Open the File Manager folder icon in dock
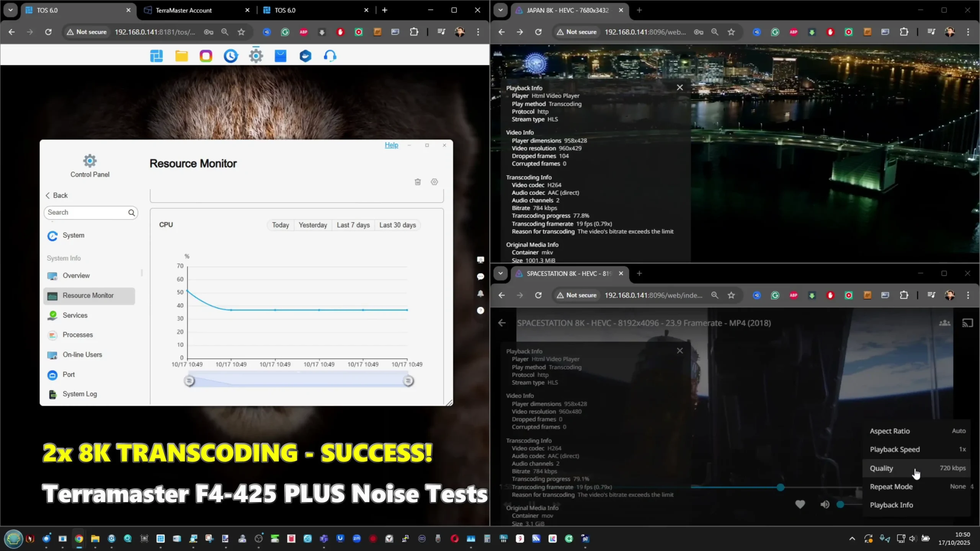 pyautogui.click(x=181, y=56)
